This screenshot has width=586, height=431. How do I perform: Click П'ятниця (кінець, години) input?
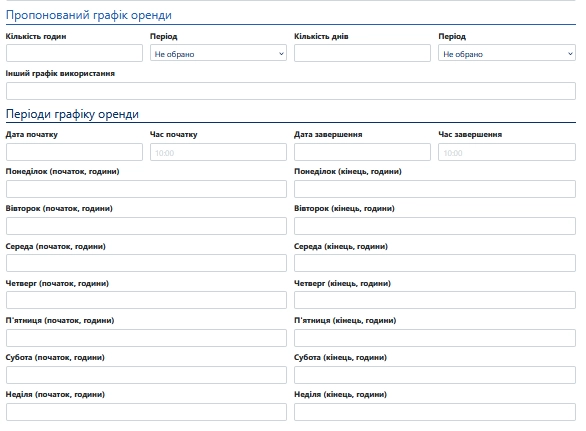pos(435,338)
